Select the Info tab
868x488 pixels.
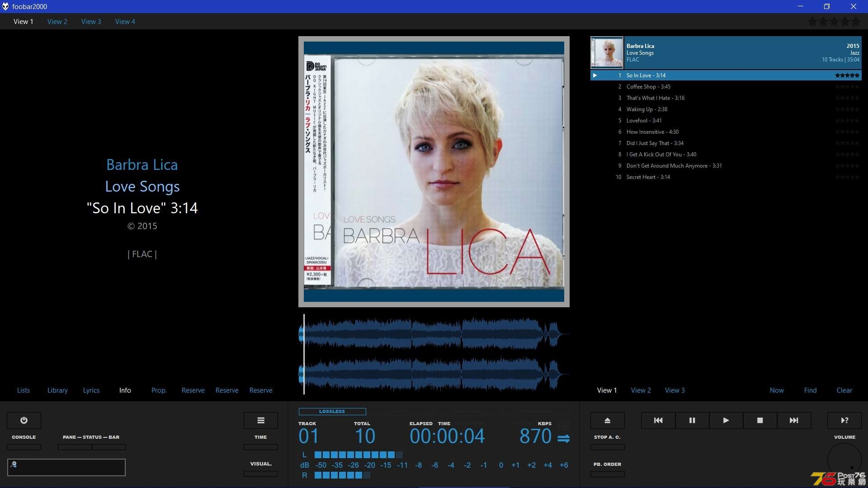click(125, 390)
